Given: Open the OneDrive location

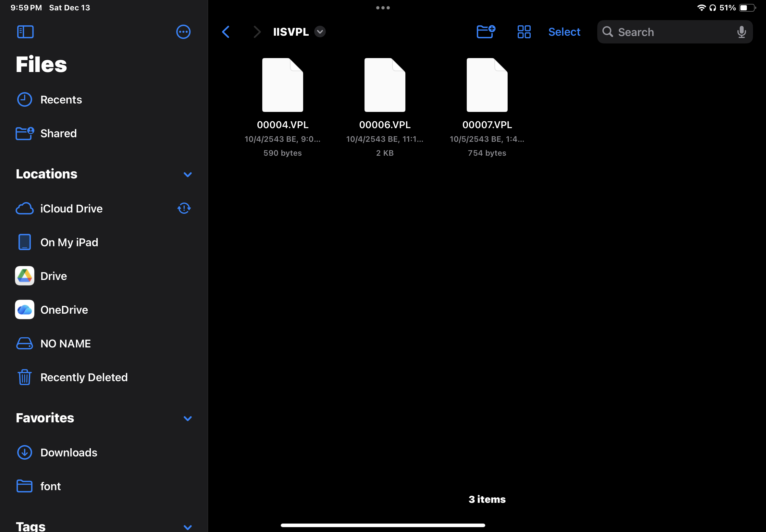Looking at the screenshot, I should click(64, 310).
